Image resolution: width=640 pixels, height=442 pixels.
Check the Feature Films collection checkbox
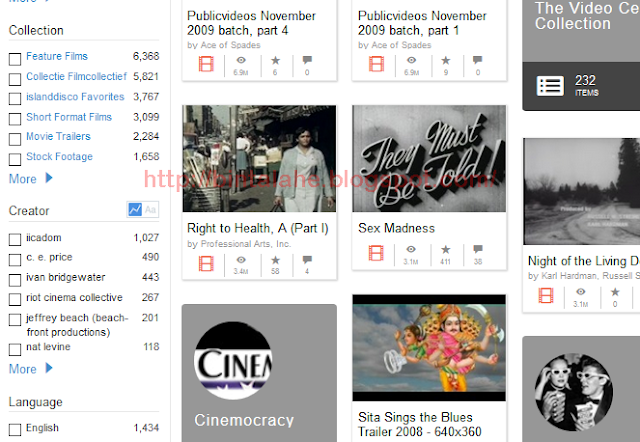click(15, 59)
